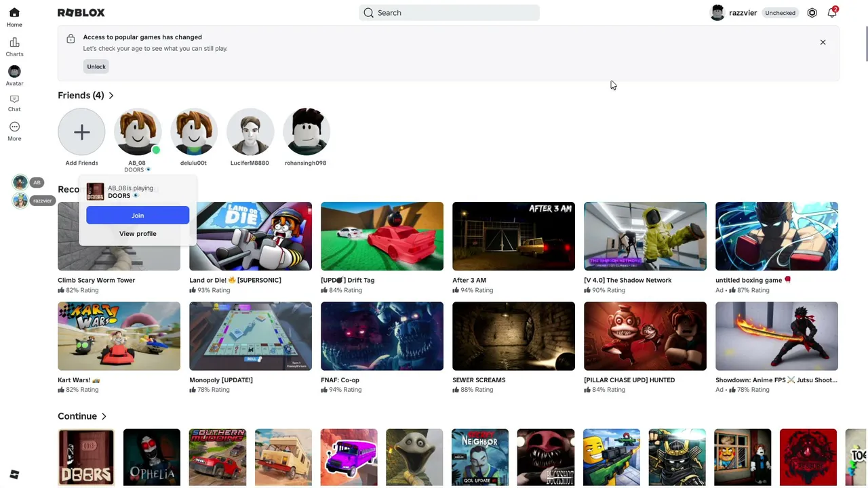The width and height of the screenshot is (868, 488).
Task: Open the Home sidebar icon
Action: point(14,13)
